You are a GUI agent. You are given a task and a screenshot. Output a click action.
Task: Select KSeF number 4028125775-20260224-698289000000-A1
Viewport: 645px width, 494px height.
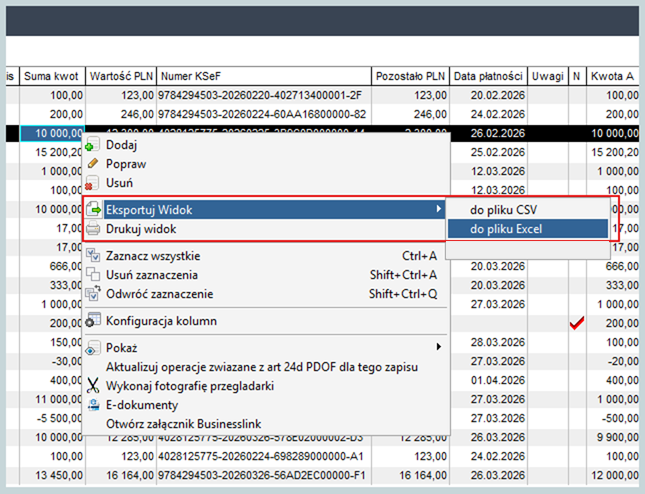261,456
